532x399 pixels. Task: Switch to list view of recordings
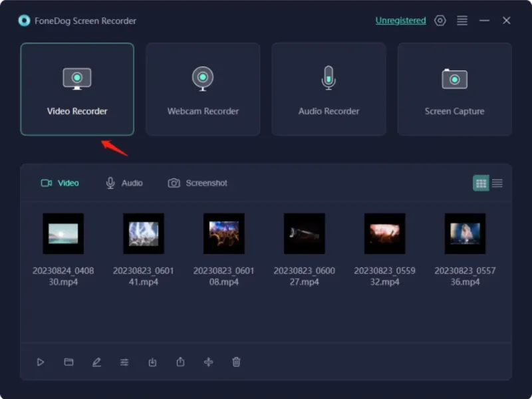(497, 184)
